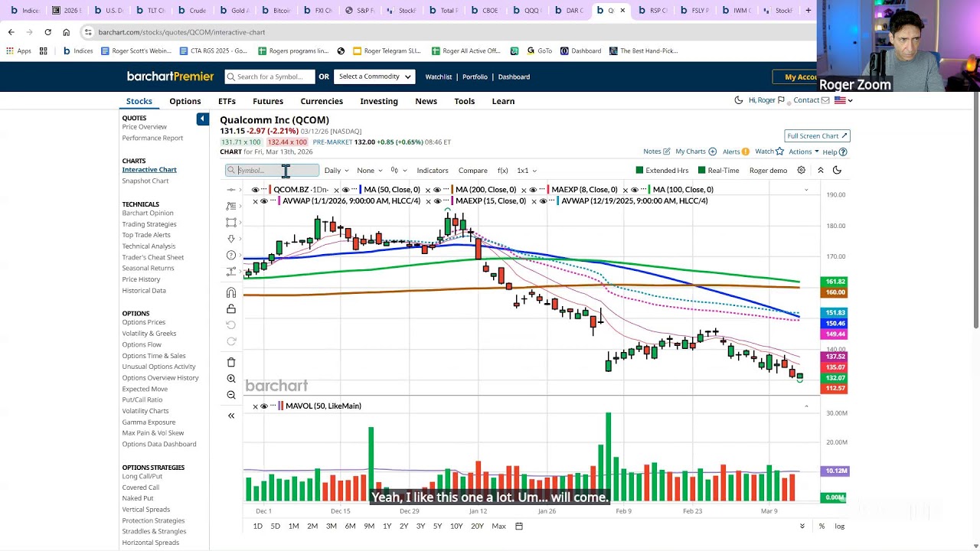This screenshot has width=980, height=551.
Task: Open date range calendar icon
Action: tap(519, 526)
